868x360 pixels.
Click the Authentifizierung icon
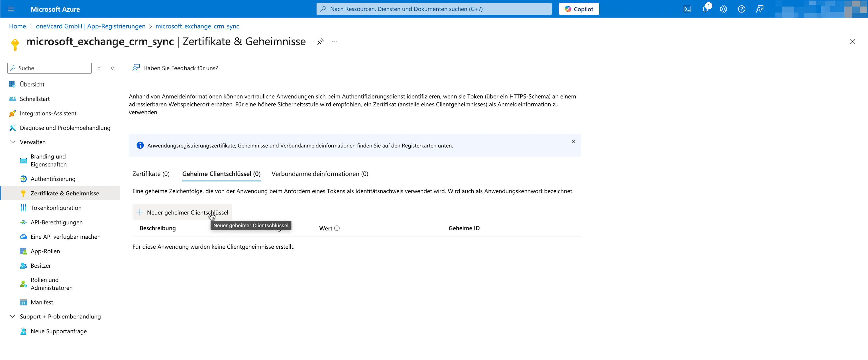click(23, 179)
